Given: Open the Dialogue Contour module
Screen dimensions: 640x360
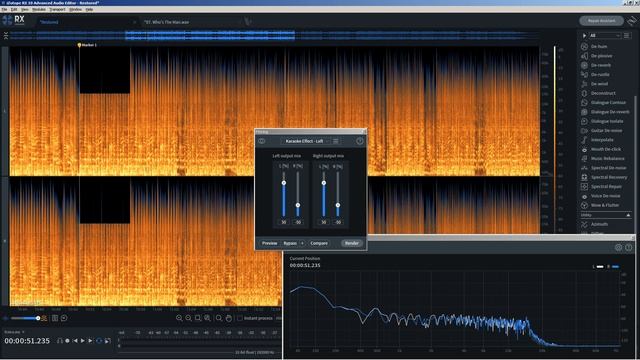Looking at the screenshot, I should point(608,103).
